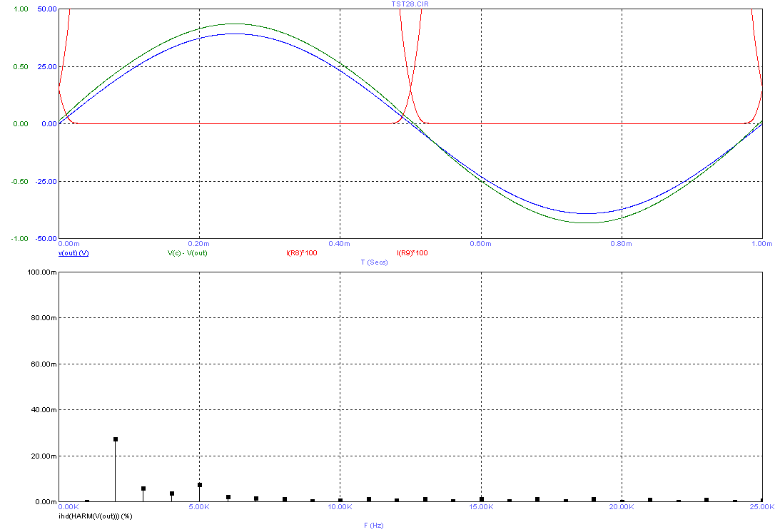The height and width of the screenshot is (532, 780).
Task: Click the 1.00m time axis tick label
Action: pos(761,244)
